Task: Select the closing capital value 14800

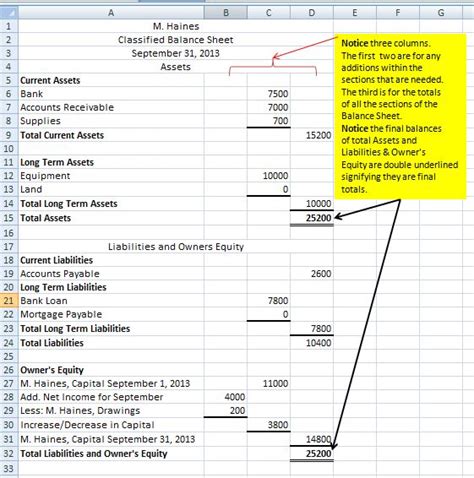Action: [x=312, y=439]
